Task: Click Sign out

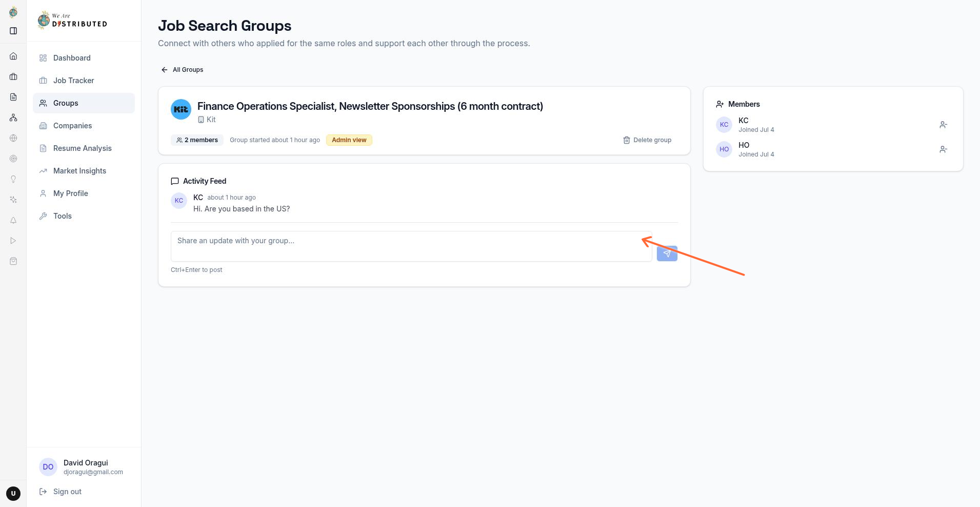Action: (x=61, y=492)
